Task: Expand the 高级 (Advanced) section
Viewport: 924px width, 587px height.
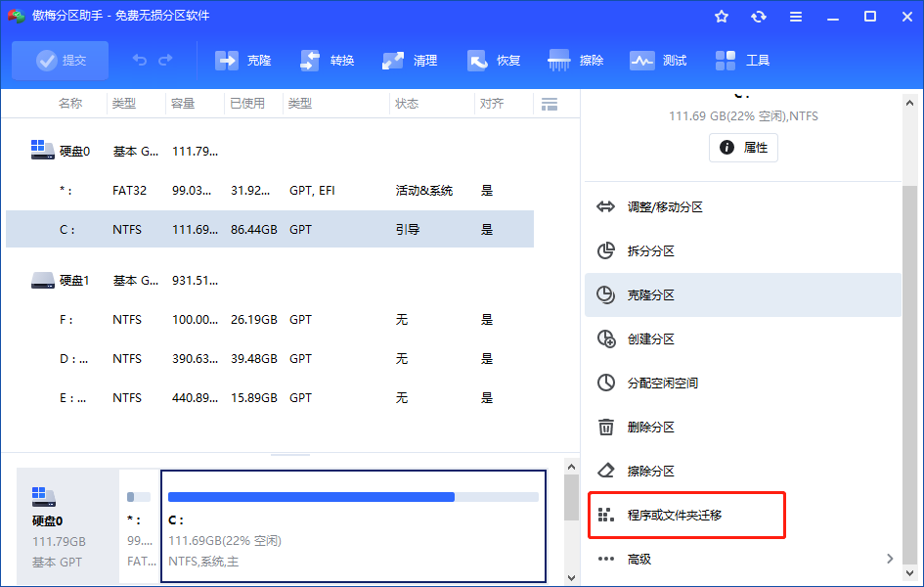Action: [686, 559]
